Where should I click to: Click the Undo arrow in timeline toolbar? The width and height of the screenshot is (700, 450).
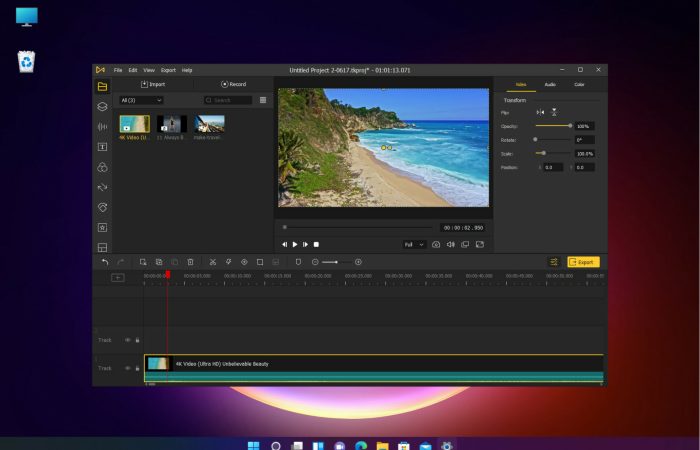(105, 262)
